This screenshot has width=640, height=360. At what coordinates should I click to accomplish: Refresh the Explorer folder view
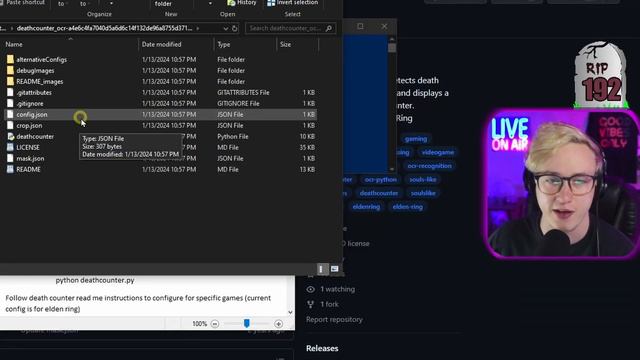click(235, 29)
